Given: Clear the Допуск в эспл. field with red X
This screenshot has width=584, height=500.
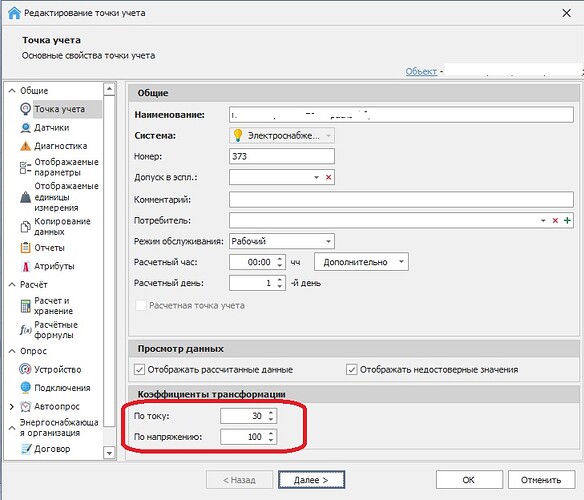Looking at the screenshot, I should 328,177.
